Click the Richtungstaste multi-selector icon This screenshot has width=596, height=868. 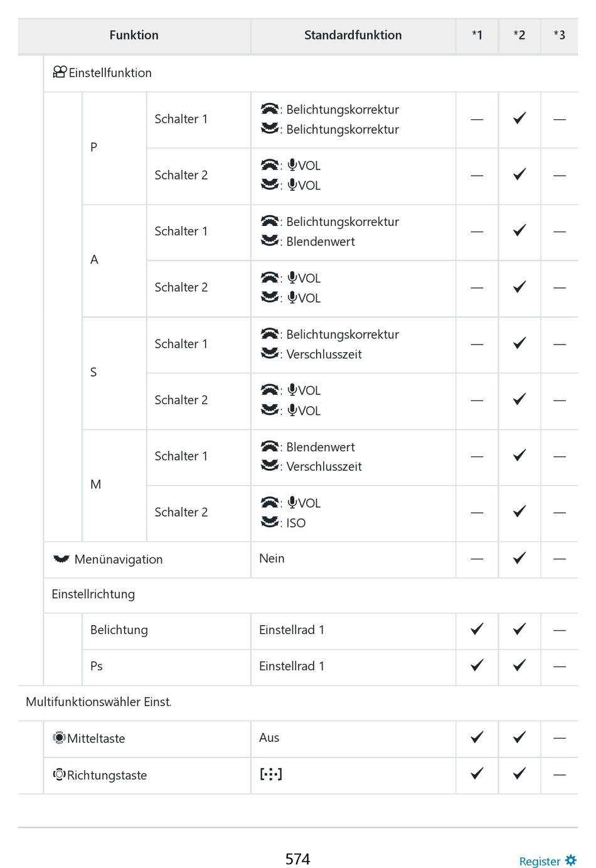coord(59,774)
